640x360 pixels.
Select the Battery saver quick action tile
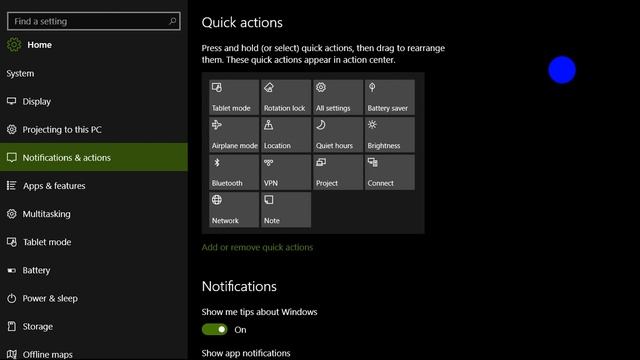point(389,97)
